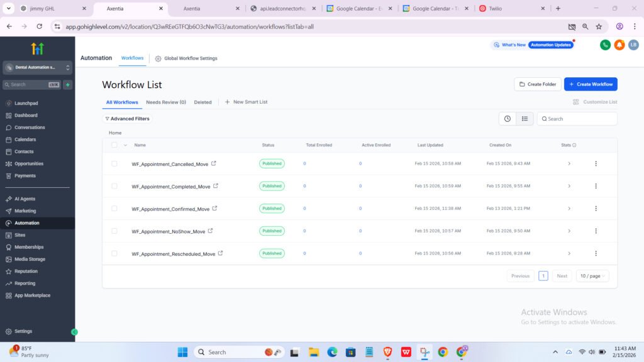Check WF_Appointment_Cancelled_Move row checkbox
The width and height of the screenshot is (644, 362).
tap(114, 163)
